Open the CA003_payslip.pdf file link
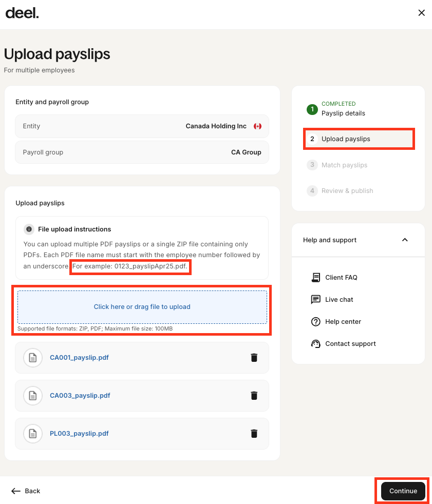This screenshot has height=504, width=432. [80, 396]
